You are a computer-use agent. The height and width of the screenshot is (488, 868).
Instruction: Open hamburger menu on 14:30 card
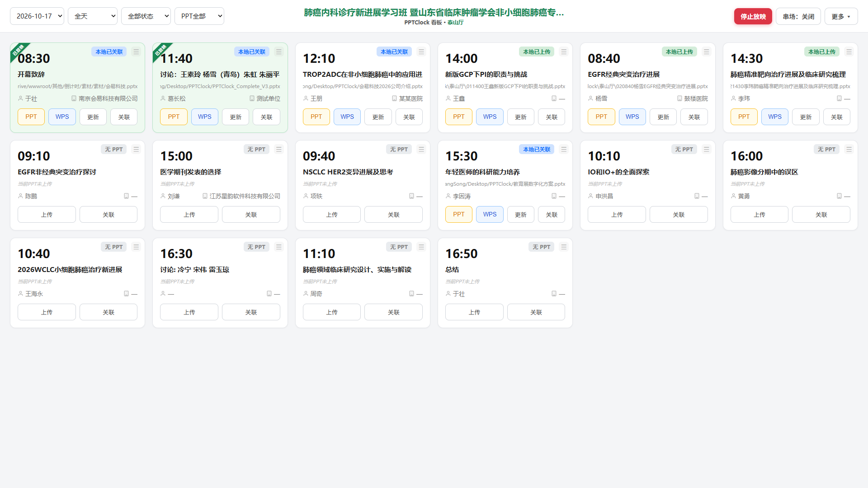click(849, 52)
